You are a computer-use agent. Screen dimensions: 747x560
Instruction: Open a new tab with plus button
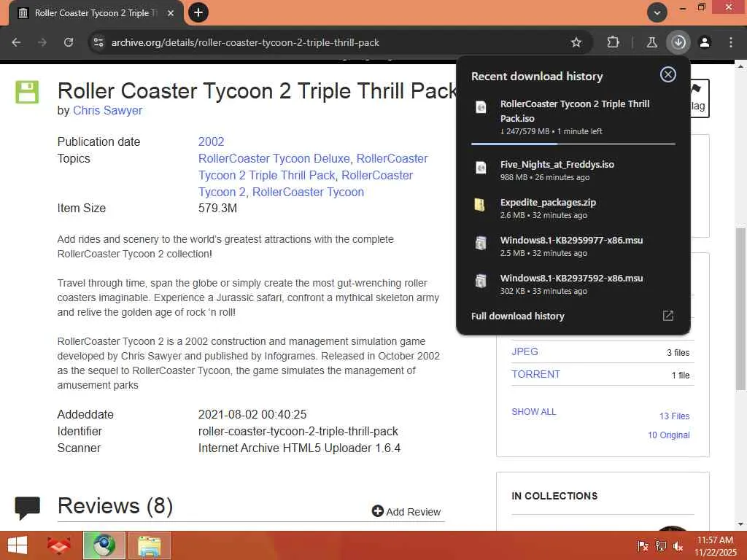point(198,12)
